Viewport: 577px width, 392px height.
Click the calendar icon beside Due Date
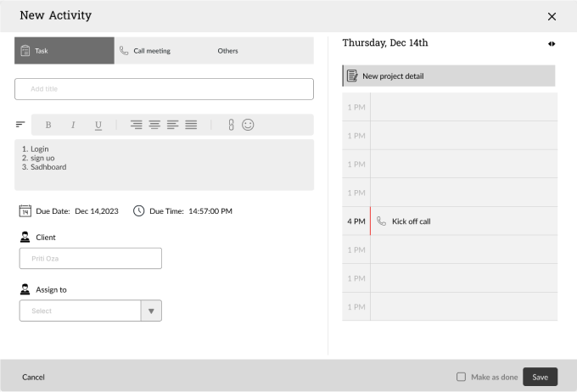coord(25,211)
